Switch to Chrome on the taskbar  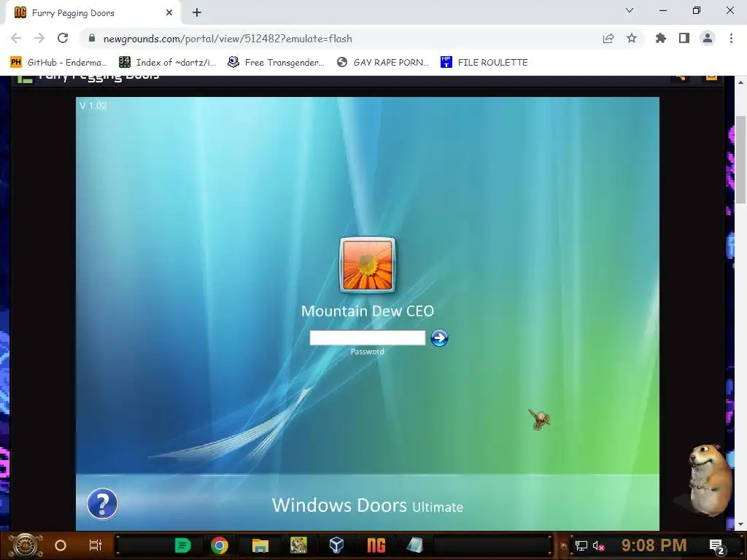point(220,545)
